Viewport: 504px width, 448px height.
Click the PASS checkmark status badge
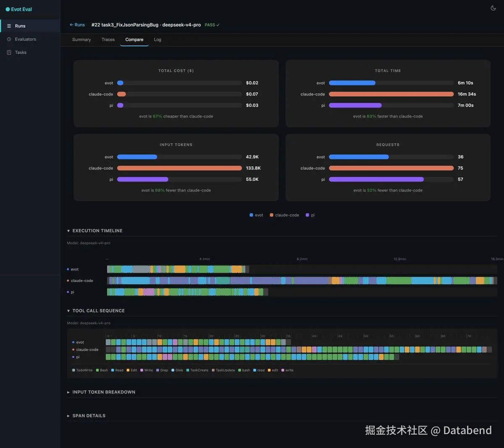coord(212,25)
